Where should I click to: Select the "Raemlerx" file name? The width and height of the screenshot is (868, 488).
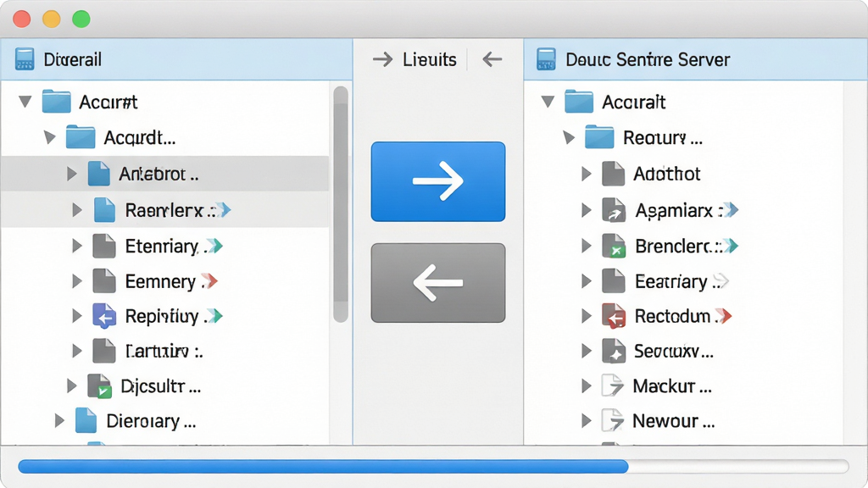point(164,210)
